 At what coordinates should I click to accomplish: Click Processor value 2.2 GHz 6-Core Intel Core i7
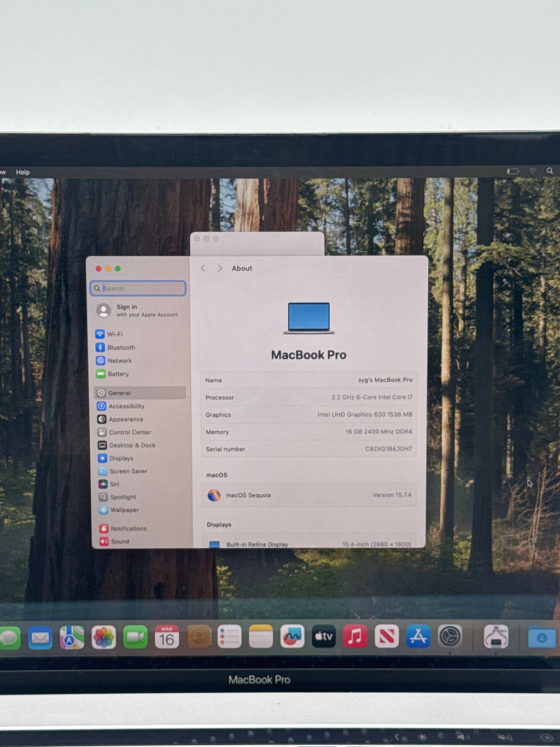tap(372, 397)
